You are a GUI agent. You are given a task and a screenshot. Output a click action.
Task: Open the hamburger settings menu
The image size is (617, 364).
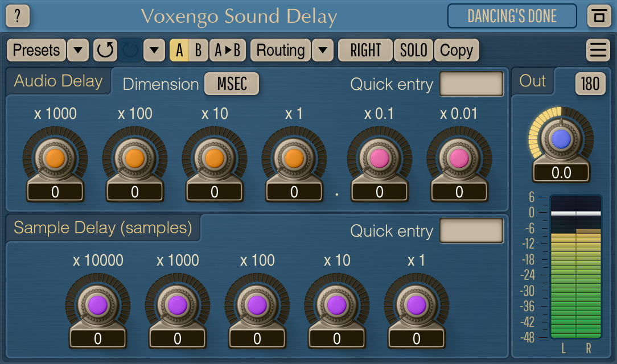point(598,50)
